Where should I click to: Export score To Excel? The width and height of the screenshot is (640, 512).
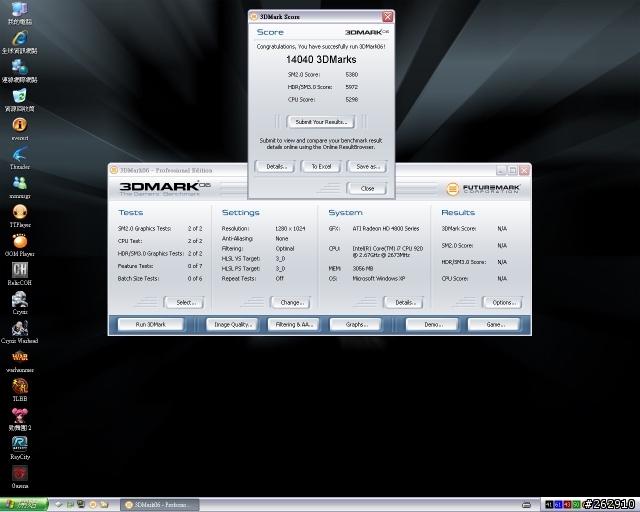click(x=321, y=167)
